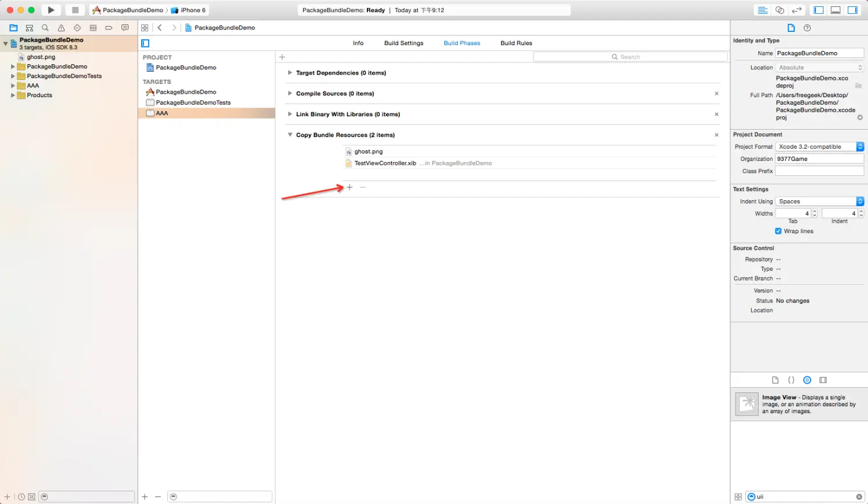The width and height of the screenshot is (868, 504).
Task: Remove selected resource with minus button
Action: [363, 187]
